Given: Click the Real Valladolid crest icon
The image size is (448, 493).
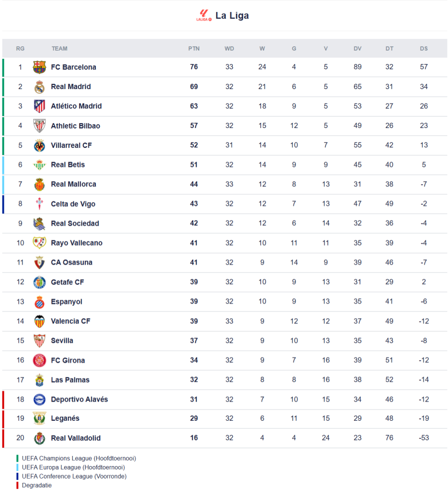Looking at the screenshot, I should 40,439.
